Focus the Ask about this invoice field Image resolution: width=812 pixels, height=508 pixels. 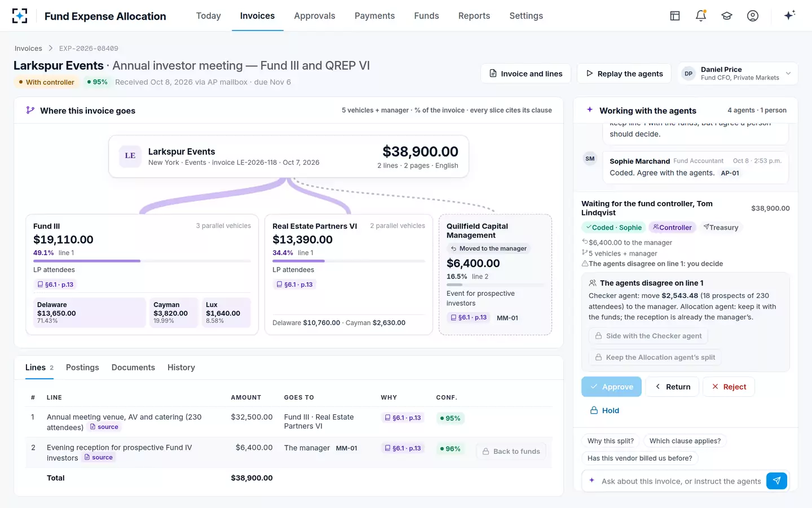pyautogui.click(x=681, y=481)
